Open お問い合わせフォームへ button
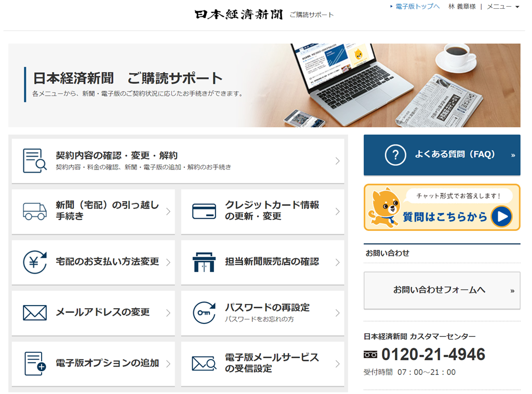Screen dimensions: 532x394 click(442, 290)
